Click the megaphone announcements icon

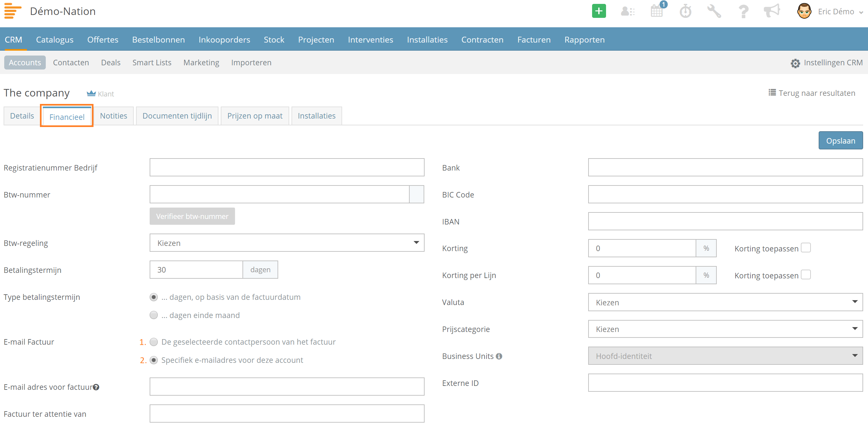click(772, 11)
